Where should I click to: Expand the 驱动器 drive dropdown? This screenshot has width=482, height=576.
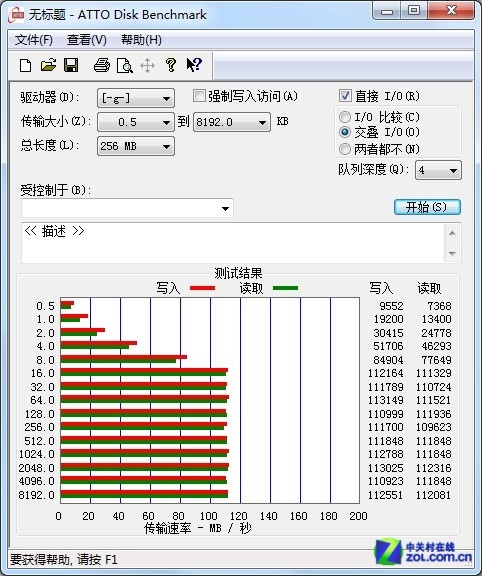(x=136, y=98)
